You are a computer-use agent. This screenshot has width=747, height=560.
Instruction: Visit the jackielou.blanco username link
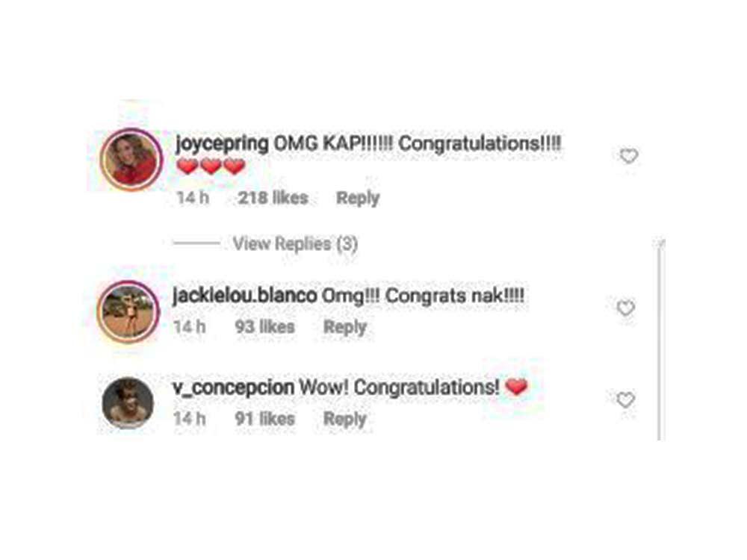click(x=244, y=296)
